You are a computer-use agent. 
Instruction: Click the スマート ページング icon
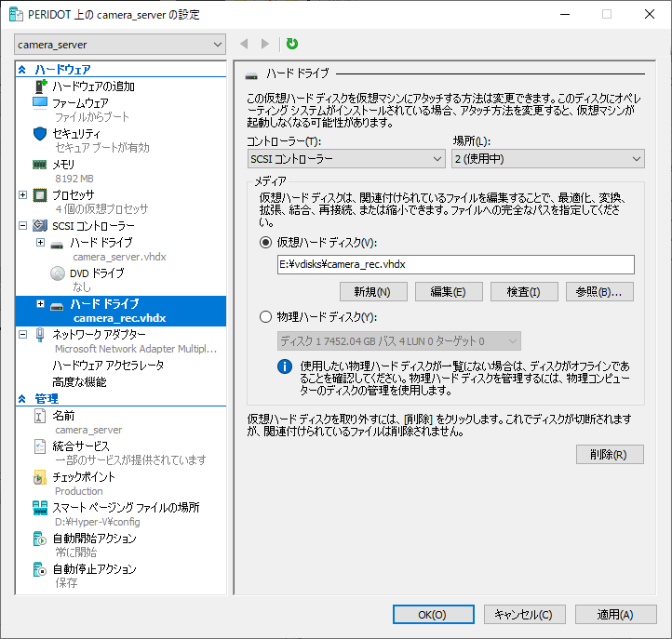(x=40, y=508)
